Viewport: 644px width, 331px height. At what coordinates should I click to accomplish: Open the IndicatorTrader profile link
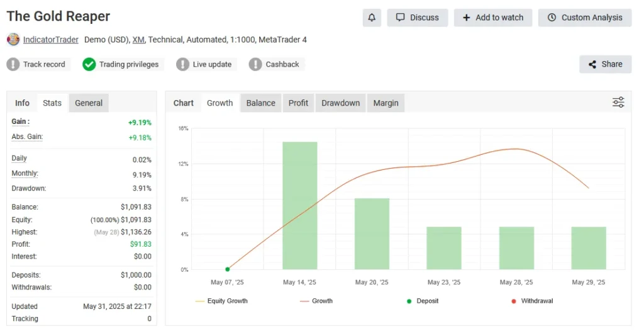point(50,40)
